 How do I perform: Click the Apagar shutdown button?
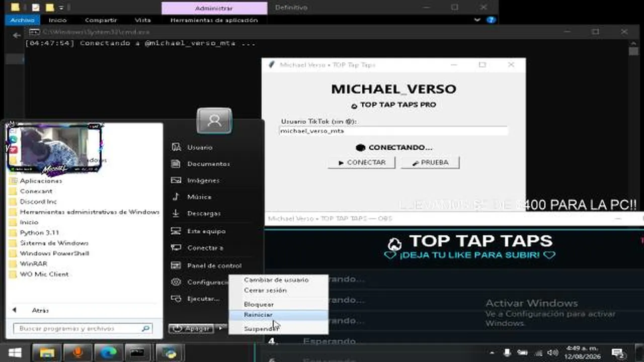192,329
